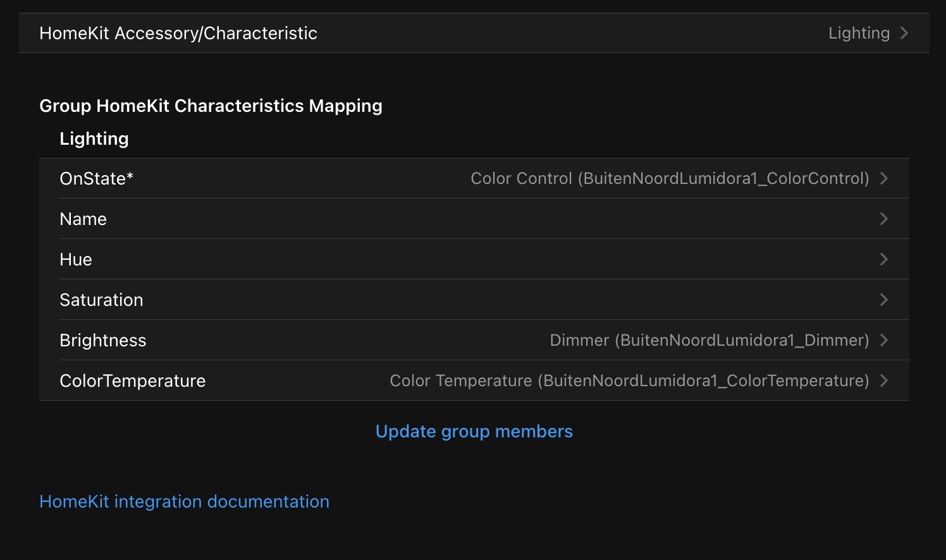Expand the chevron on the Hue row
The height and width of the screenshot is (560, 946).
(884, 259)
